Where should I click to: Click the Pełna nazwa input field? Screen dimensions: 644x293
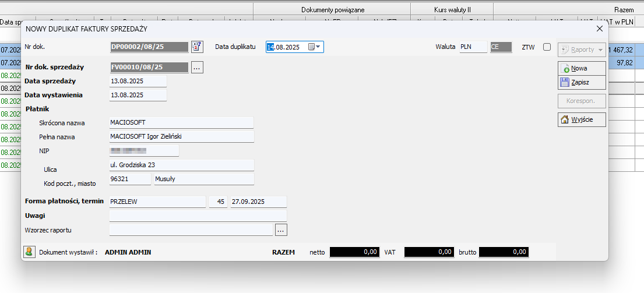coord(181,136)
